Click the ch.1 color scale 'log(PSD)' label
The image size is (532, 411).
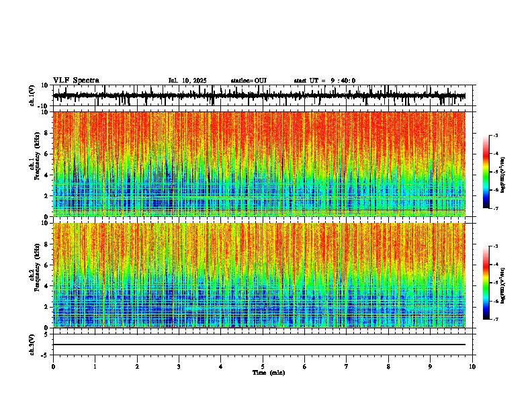[503, 175]
